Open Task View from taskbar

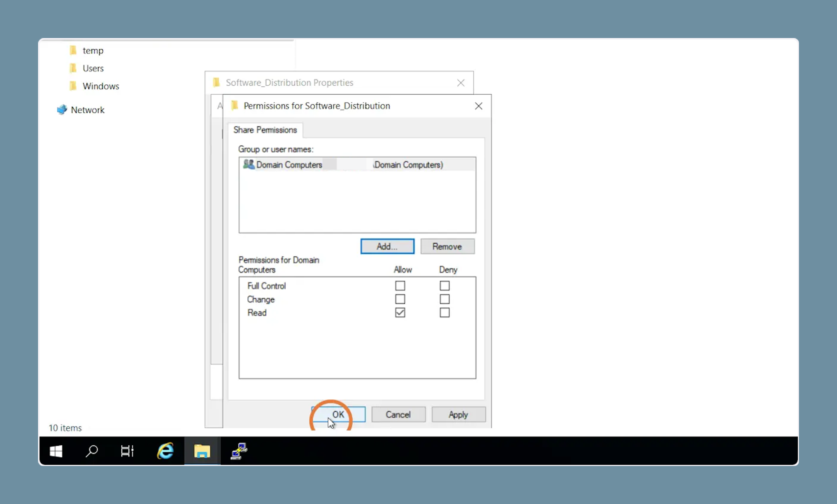pyautogui.click(x=127, y=451)
